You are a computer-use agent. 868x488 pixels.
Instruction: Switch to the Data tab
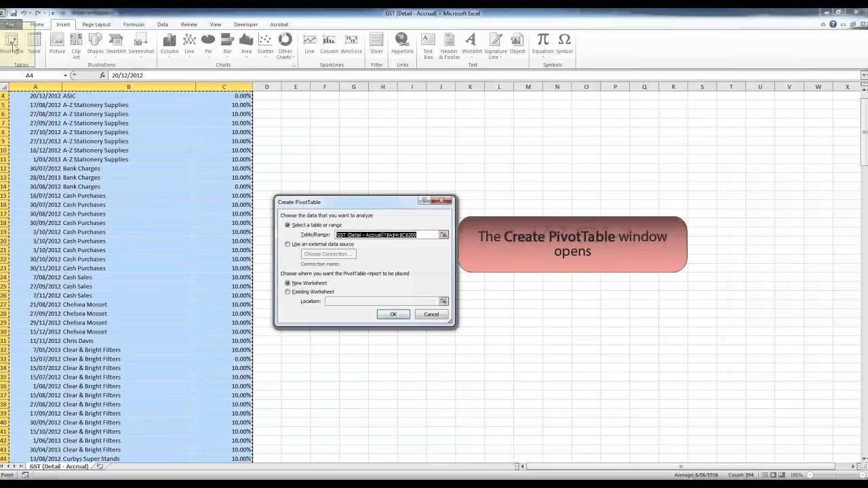click(163, 24)
